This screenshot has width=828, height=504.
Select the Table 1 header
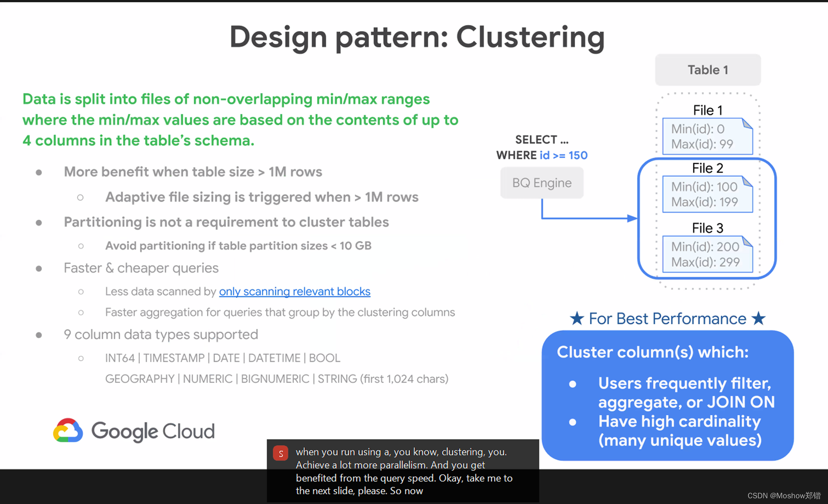point(707,69)
